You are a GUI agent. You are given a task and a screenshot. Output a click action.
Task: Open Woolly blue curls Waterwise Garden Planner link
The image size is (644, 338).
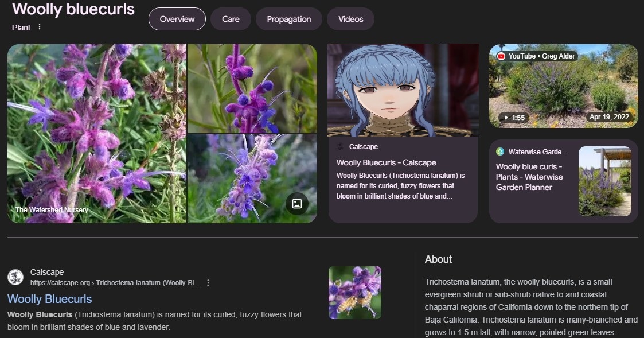(x=529, y=177)
